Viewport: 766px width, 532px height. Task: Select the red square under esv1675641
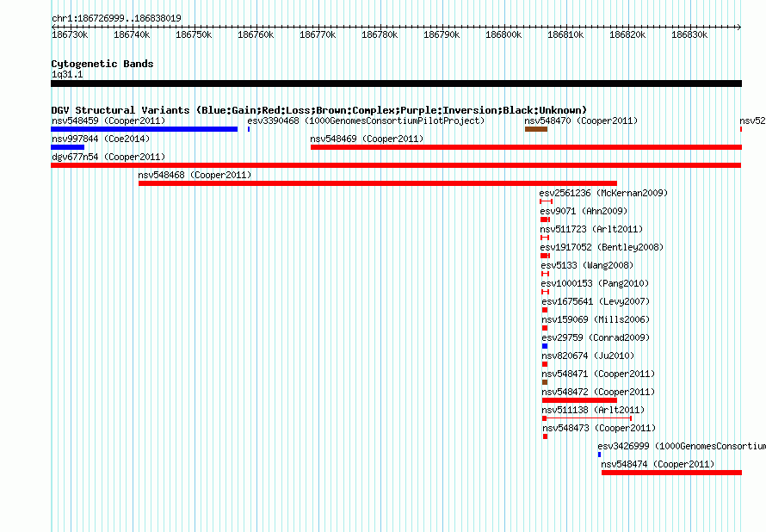coord(545,310)
